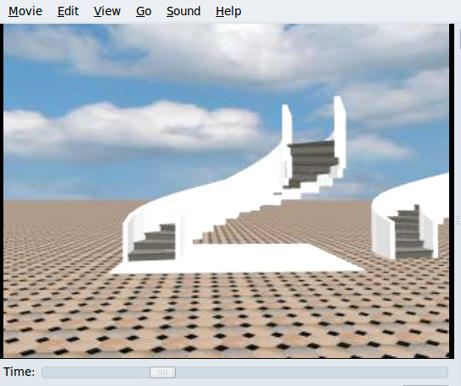Open the Movie menu

click(x=25, y=11)
